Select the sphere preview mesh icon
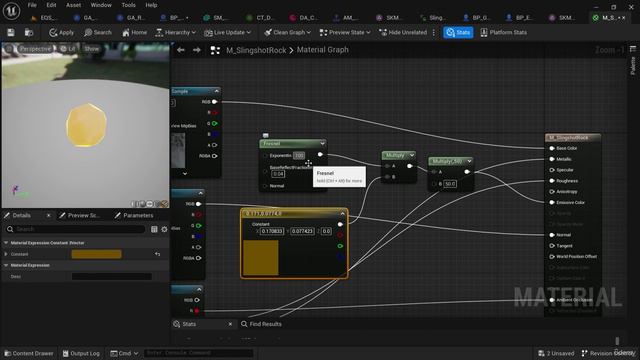 (143, 203)
